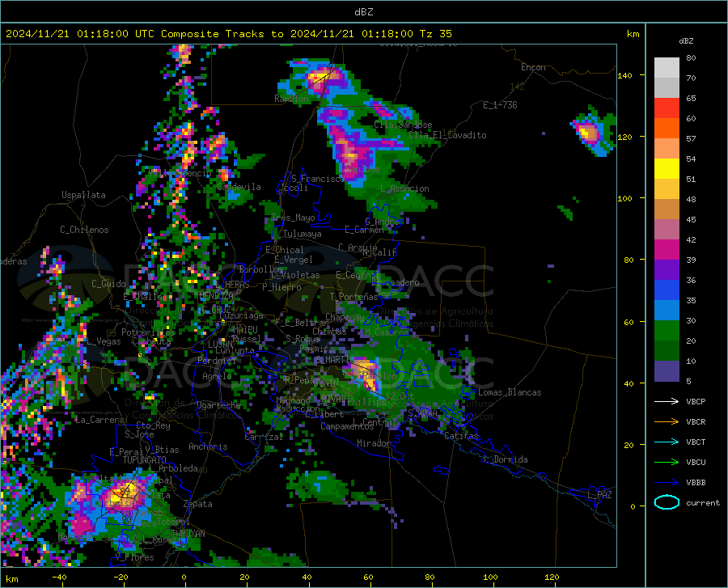
Task: Click the 'km' label in the top-right header
Action: click(633, 34)
